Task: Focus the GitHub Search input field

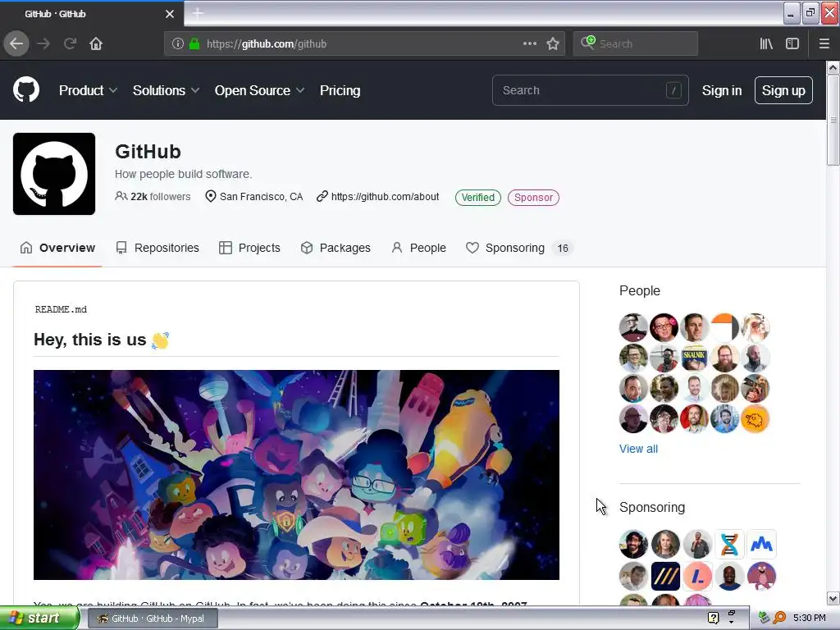Action: 591,90
